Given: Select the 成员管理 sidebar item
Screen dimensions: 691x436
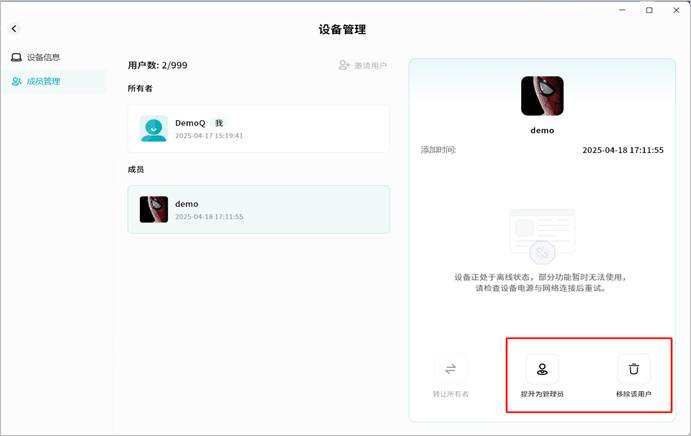Looking at the screenshot, I should pyautogui.click(x=43, y=81).
